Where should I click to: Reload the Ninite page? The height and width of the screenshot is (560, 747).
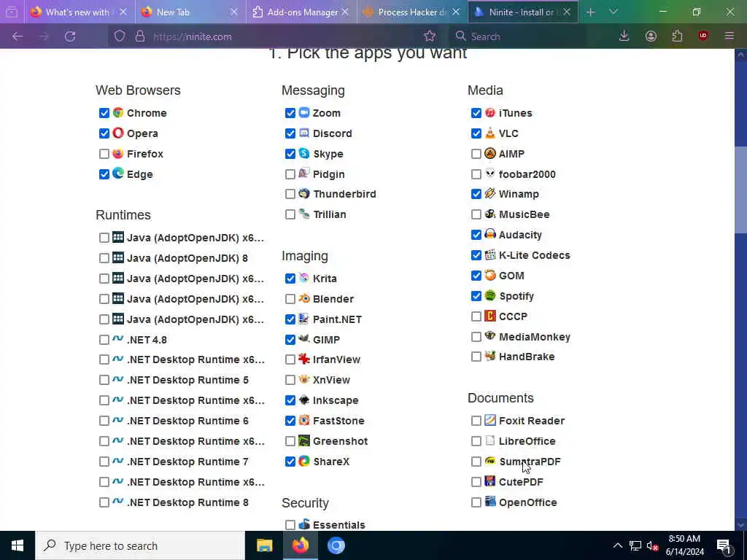tap(70, 36)
